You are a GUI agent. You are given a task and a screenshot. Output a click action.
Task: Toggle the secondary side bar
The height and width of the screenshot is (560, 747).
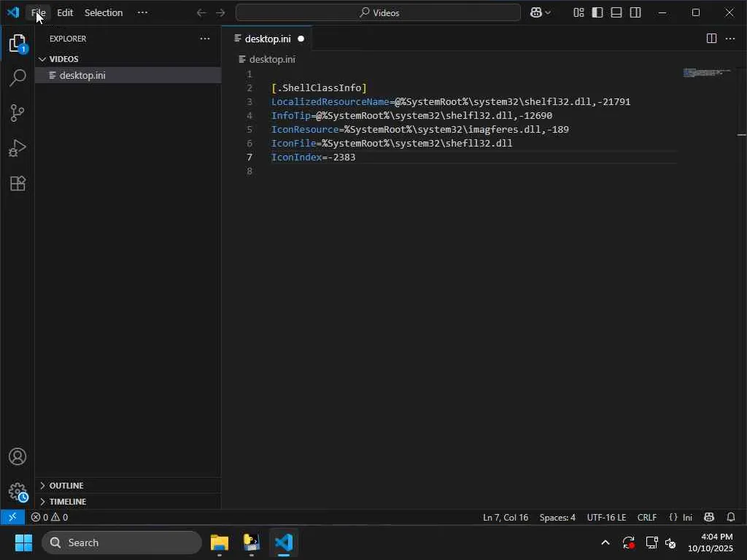coord(635,12)
